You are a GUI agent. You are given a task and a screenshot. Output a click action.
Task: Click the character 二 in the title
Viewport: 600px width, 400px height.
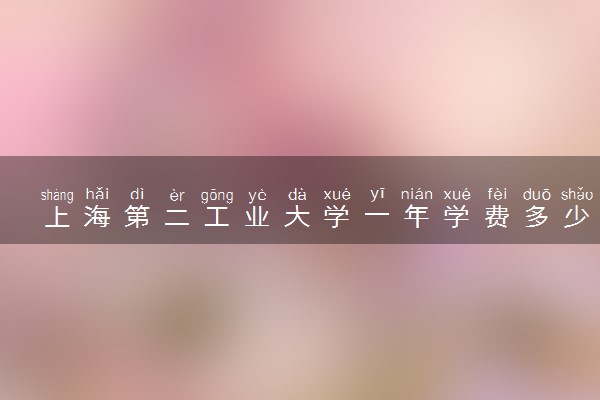point(177,217)
